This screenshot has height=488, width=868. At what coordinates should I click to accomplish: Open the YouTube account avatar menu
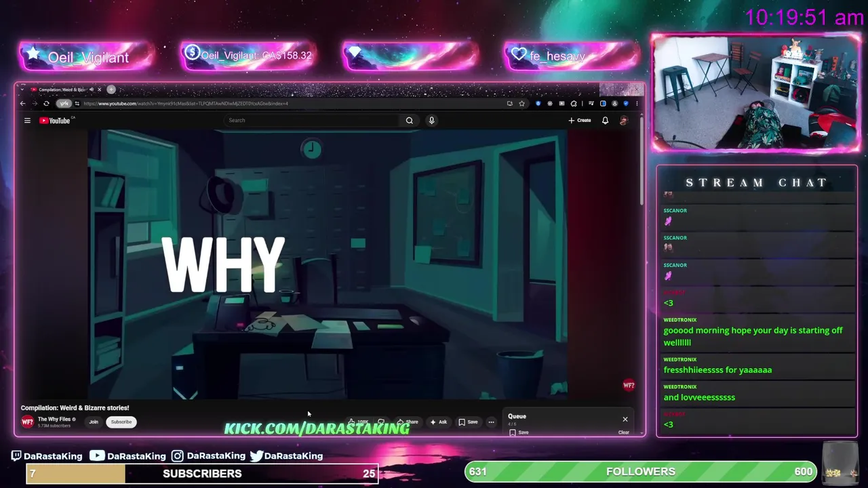[x=624, y=121]
